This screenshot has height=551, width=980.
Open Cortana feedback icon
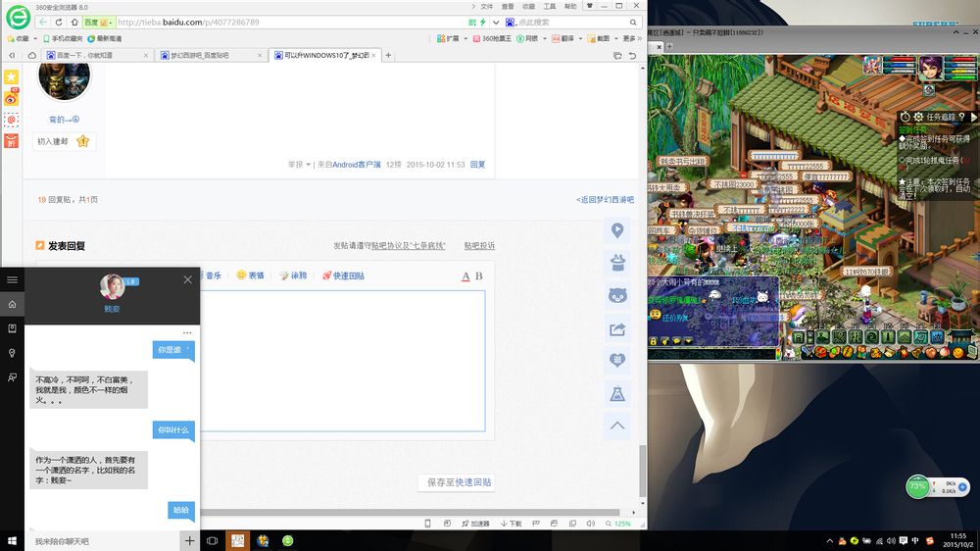click(x=12, y=377)
